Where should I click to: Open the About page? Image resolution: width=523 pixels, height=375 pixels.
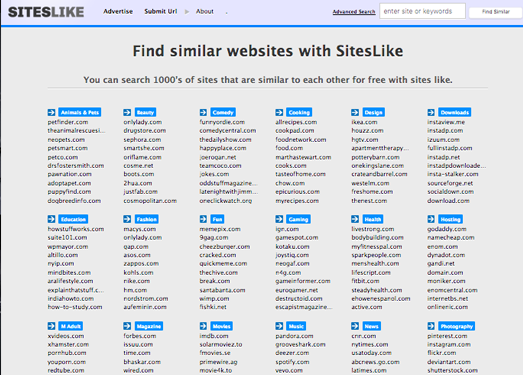click(x=205, y=11)
